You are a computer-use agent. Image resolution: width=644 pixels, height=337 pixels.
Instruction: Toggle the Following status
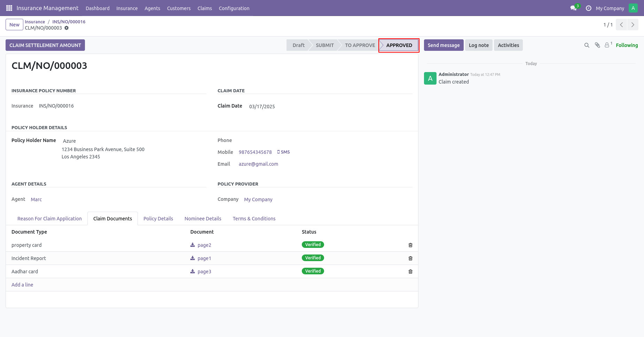coord(627,45)
